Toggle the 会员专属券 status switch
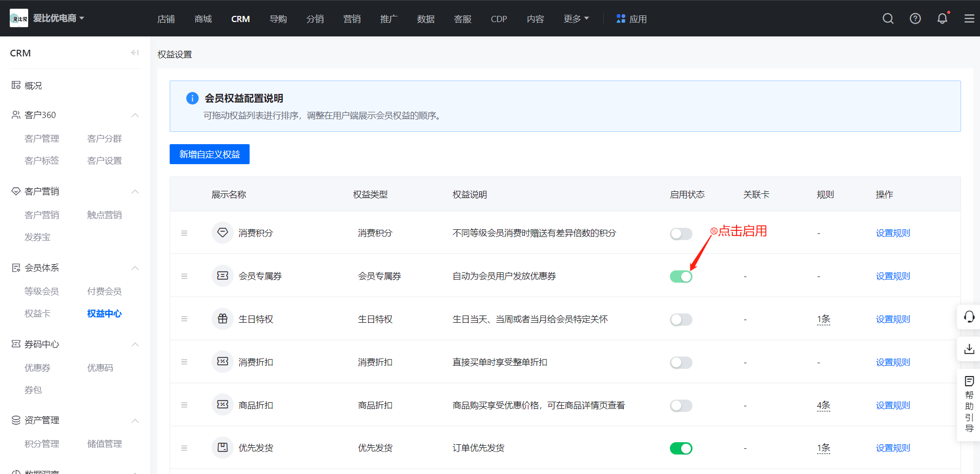The image size is (980, 474). [681, 276]
